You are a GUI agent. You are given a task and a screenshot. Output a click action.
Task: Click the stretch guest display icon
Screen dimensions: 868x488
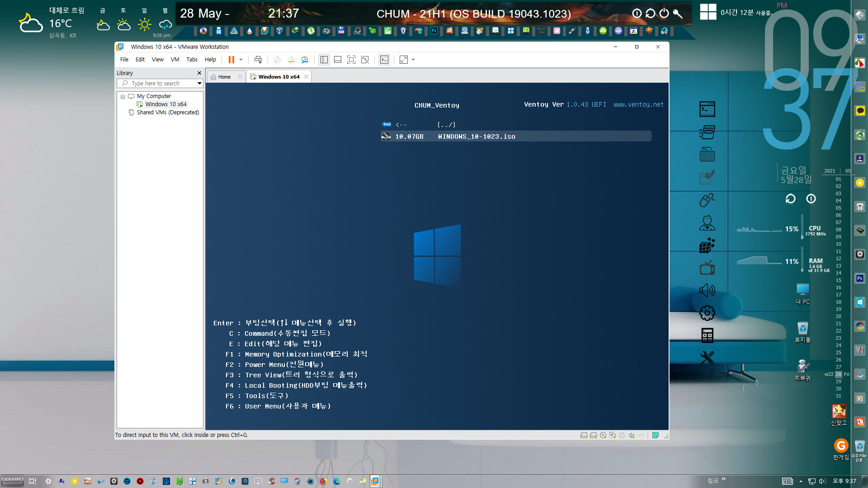click(x=404, y=60)
